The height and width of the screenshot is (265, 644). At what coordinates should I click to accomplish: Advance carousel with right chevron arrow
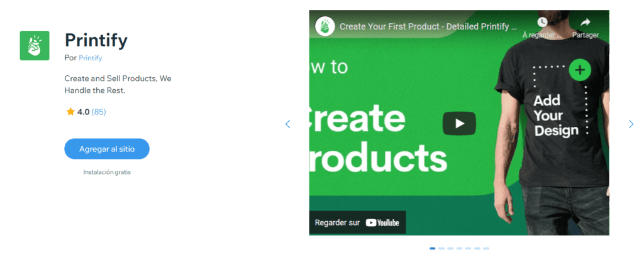[x=631, y=124]
